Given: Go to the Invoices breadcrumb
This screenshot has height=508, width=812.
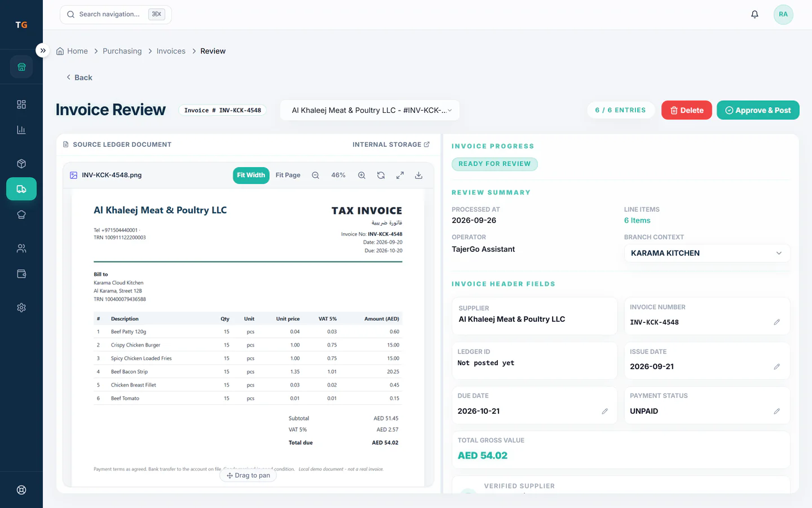Looking at the screenshot, I should click(171, 51).
